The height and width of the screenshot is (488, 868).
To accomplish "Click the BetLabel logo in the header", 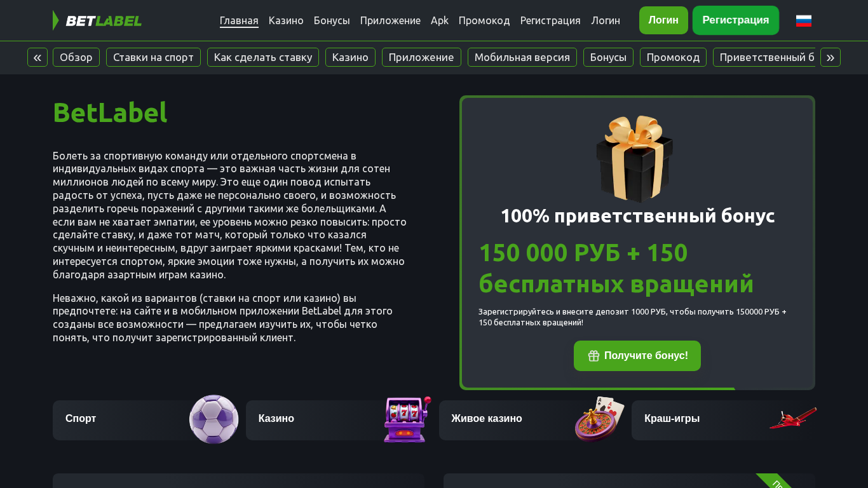I will tap(97, 20).
